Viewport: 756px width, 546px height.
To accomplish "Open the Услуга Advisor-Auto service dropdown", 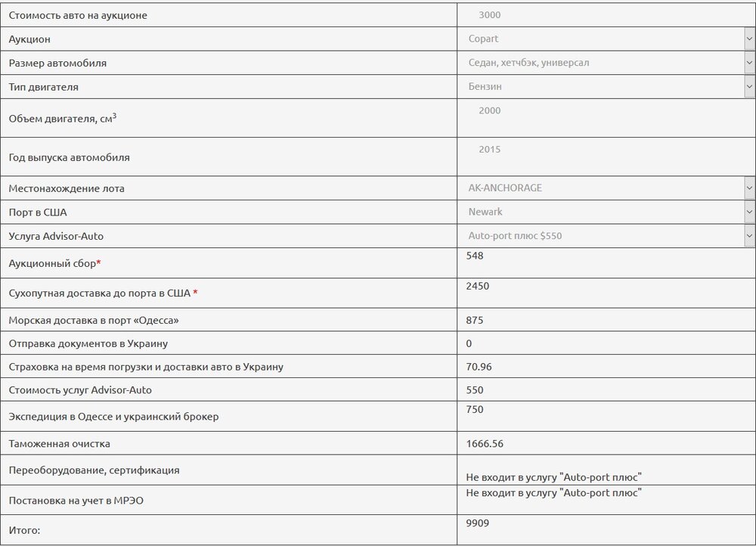I will pos(606,236).
